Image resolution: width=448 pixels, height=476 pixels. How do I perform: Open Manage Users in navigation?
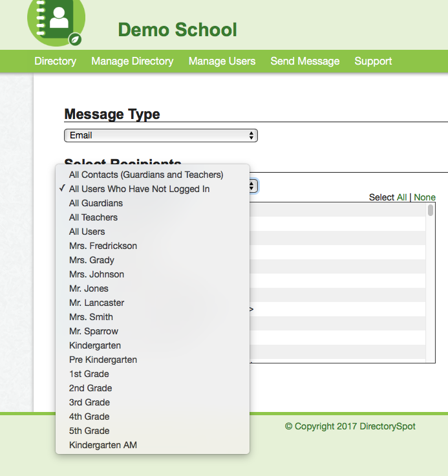(x=222, y=61)
